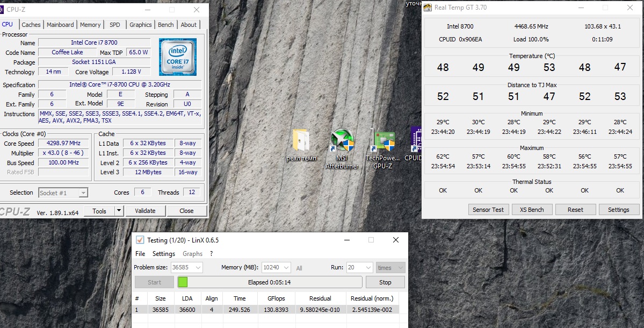The width and height of the screenshot is (644, 328).
Task: Expand the Problem size dropdown in LinX
Action: coord(198,268)
